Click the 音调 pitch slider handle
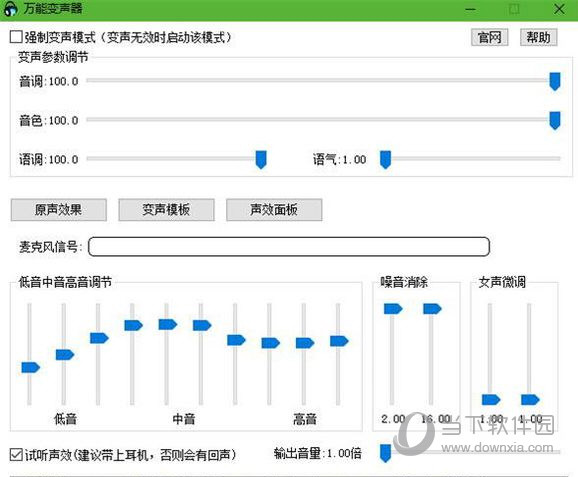The image size is (578, 477). [555, 81]
